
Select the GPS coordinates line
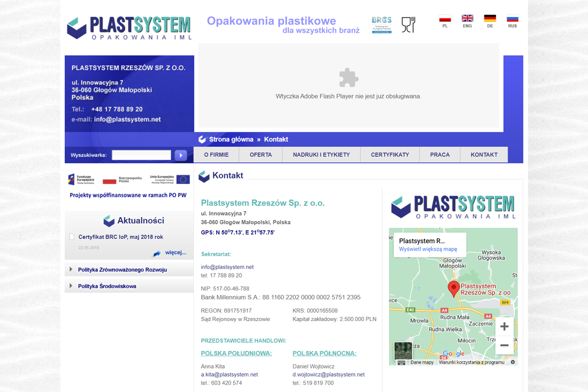pyautogui.click(x=238, y=232)
